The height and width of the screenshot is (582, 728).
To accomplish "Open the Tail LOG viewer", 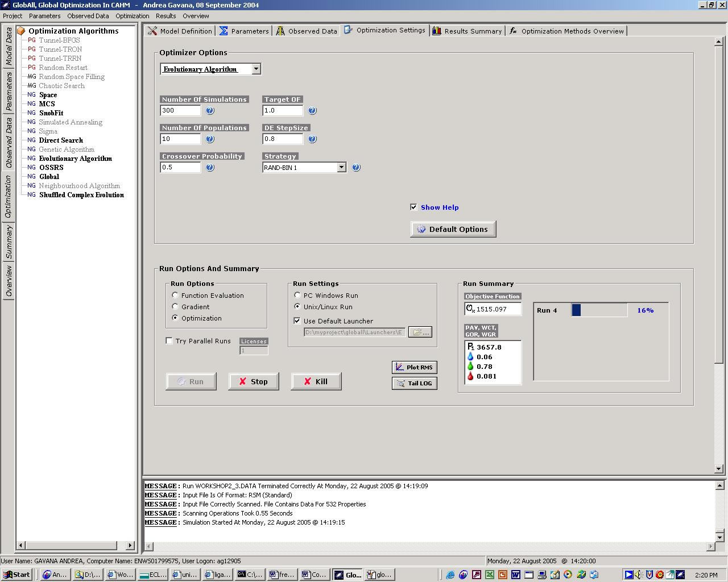I will (414, 383).
